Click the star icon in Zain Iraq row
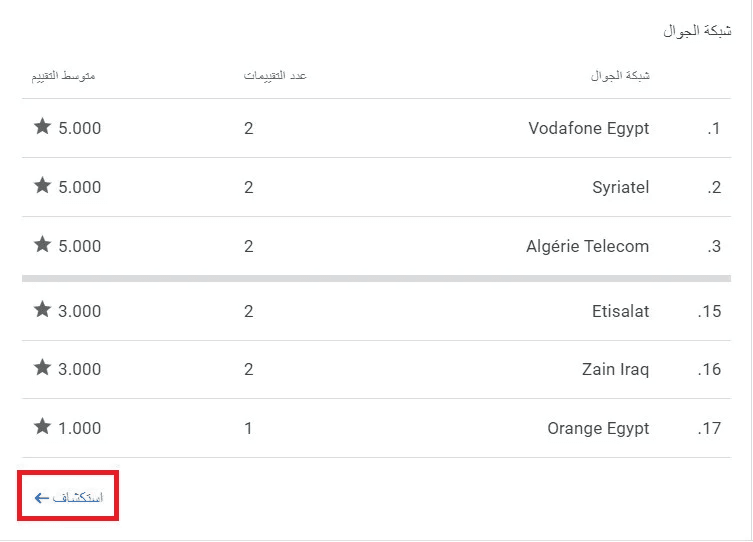The height and width of the screenshot is (542, 753). tap(42, 368)
